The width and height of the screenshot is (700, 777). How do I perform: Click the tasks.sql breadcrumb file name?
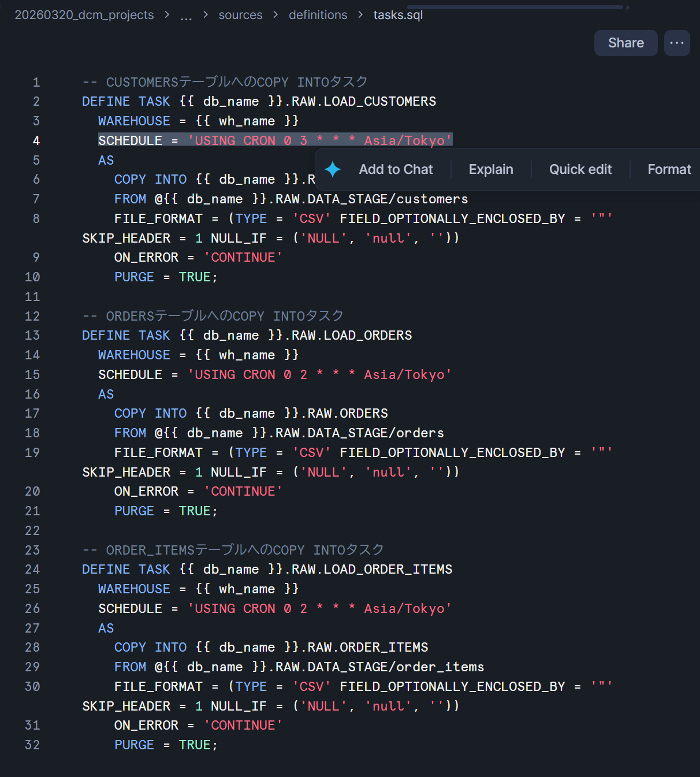[398, 15]
